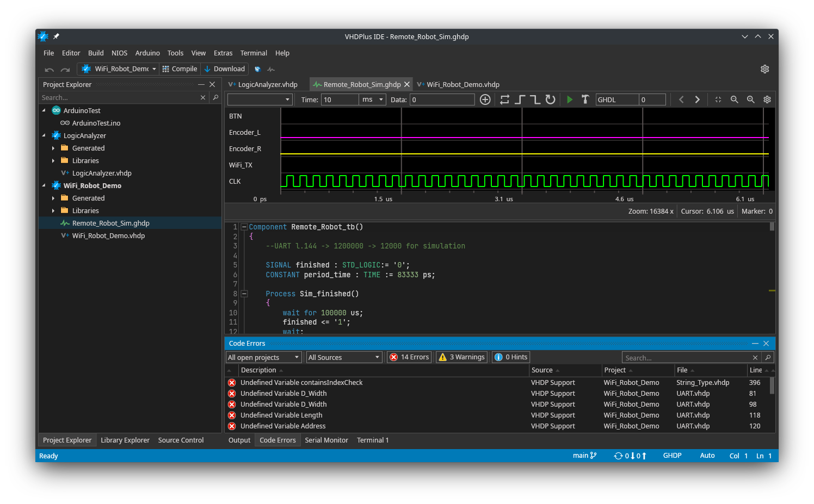Minimize the Code Errors panel
Image resolution: width=814 pixels, height=504 pixels.
click(755, 343)
